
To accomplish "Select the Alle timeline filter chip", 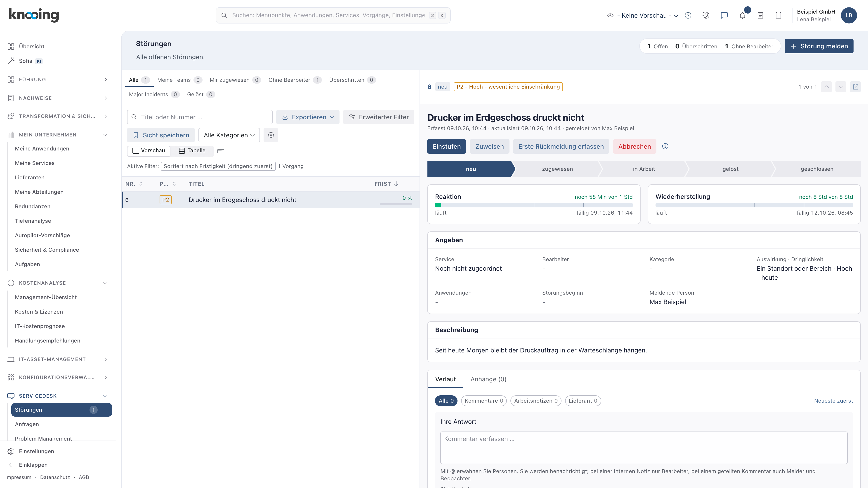I will [x=446, y=401].
